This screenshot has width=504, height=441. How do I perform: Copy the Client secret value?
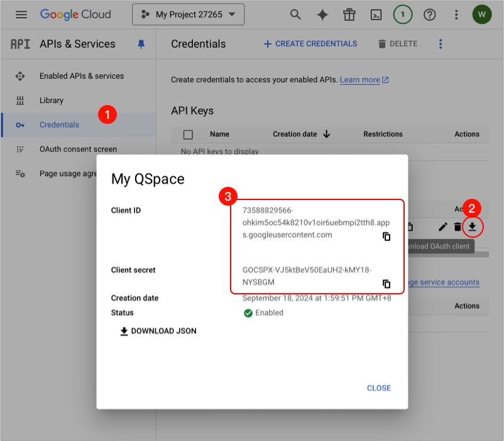pos(386,284)
